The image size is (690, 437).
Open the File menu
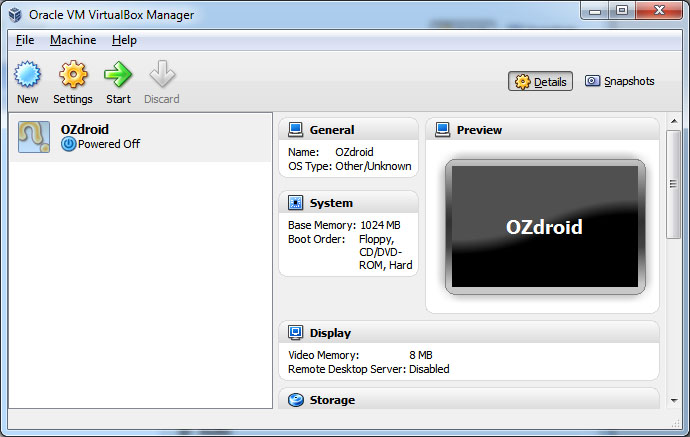point(25,40)
